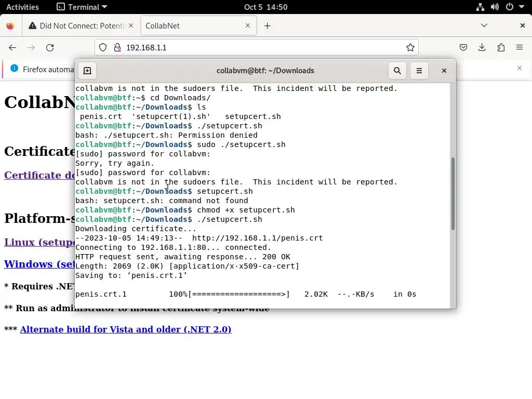Image resolution: width=532 pixels, height=399 pixels.
Task: Close the terminal window
Action: click(444, 71)
